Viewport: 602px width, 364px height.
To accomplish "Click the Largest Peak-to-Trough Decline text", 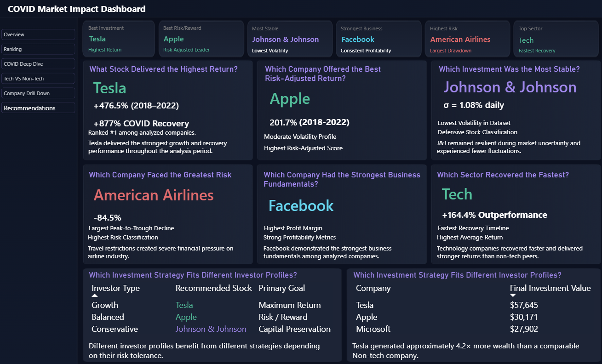I will pyautogui.click(x=131, y=228).
